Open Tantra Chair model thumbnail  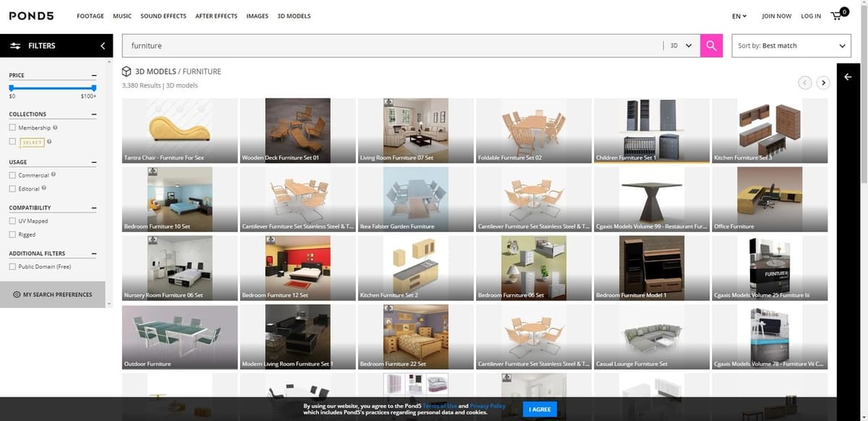(x=179, y=130)
